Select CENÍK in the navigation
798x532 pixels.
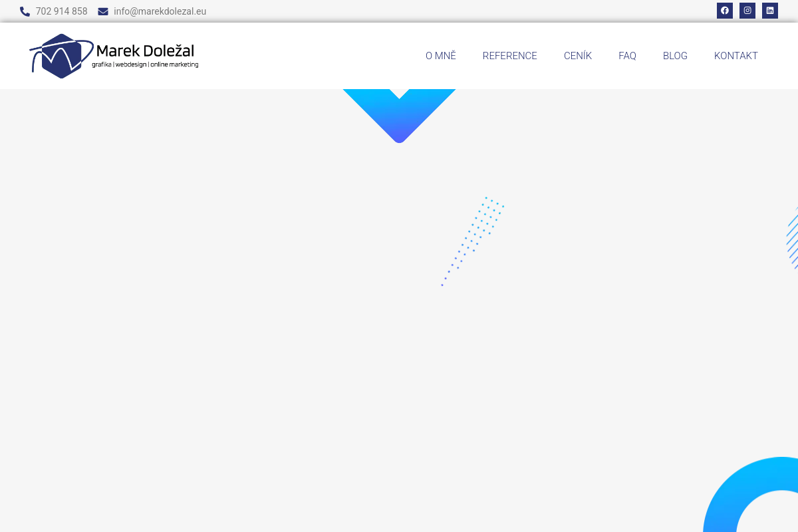pos(578,56)
